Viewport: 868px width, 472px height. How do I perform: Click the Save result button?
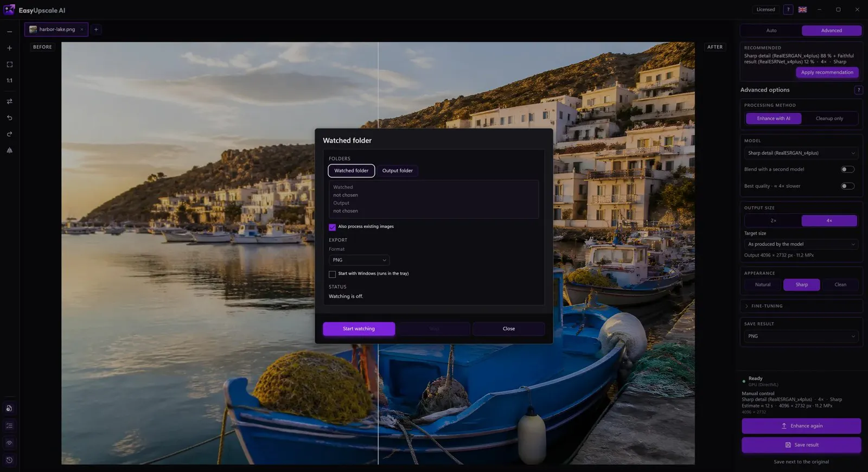coord(801,445)
